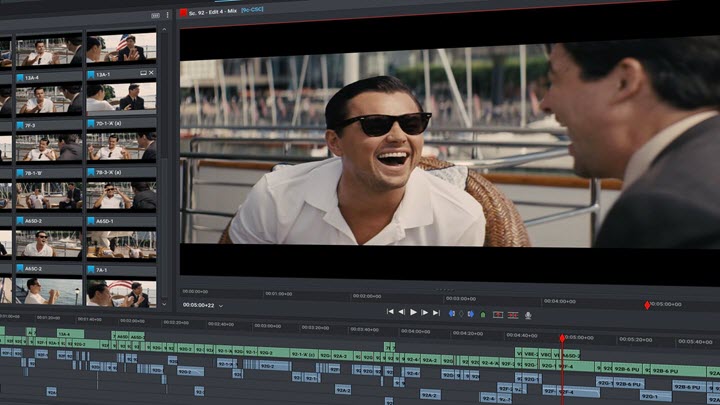The height and width of the screenshot is (405, 720).
Task: Open the bin panel options menu
Action: pyautogui.click(x=165, y=15)
